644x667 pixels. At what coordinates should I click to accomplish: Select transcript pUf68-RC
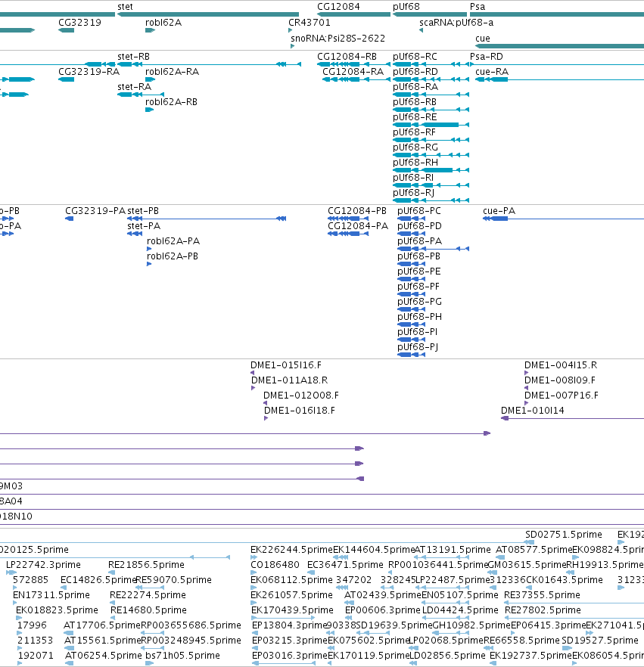click(x=415, y=57)
